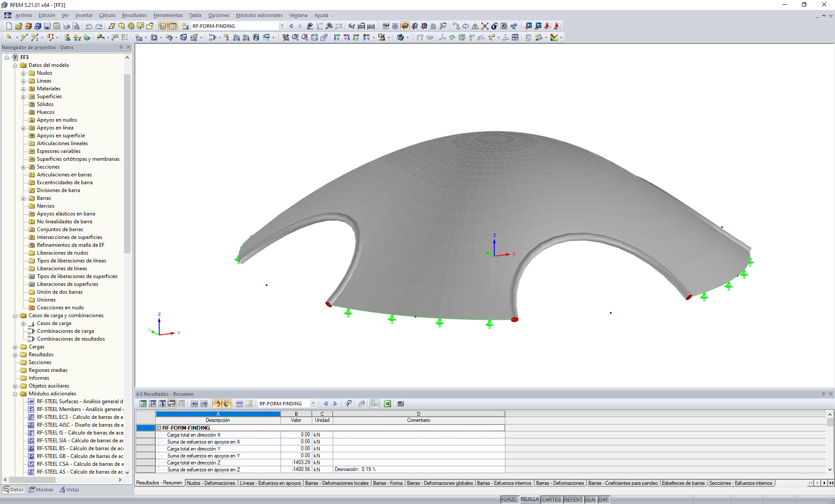Switch to Nudos - Deformaciones tab
The width and height of the screenshot is (835, 504).
[x=211, y=483]
